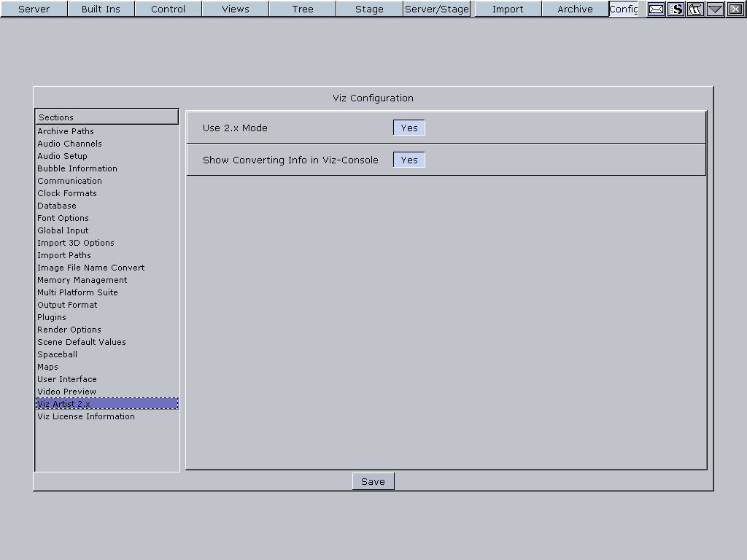Click the minimize arrow icon
Screen dimensions: 747x560
[714, 9]
